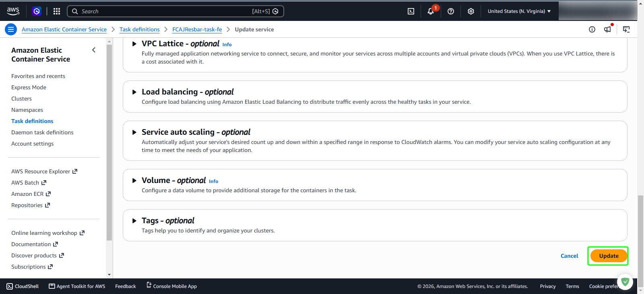Click the Amazon Q purple hexagon icon
The width and height of the screenshot is (644, 294).
[37, 11]
